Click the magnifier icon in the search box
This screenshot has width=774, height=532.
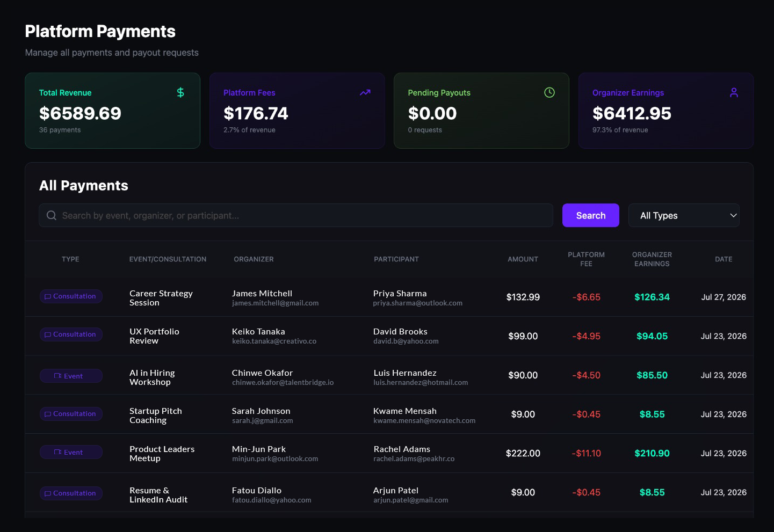52,215
